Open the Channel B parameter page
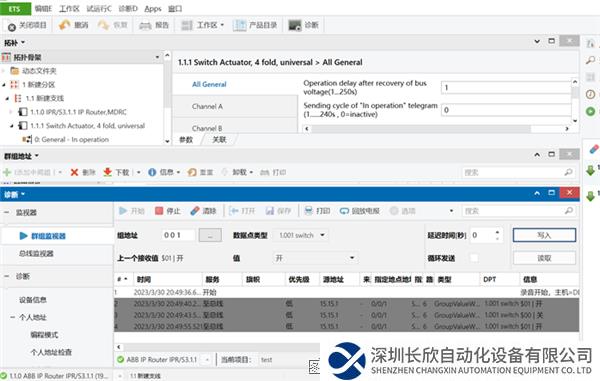Image resolution: width=600 pixels, height=381 pixels. (x=207, y=128)
